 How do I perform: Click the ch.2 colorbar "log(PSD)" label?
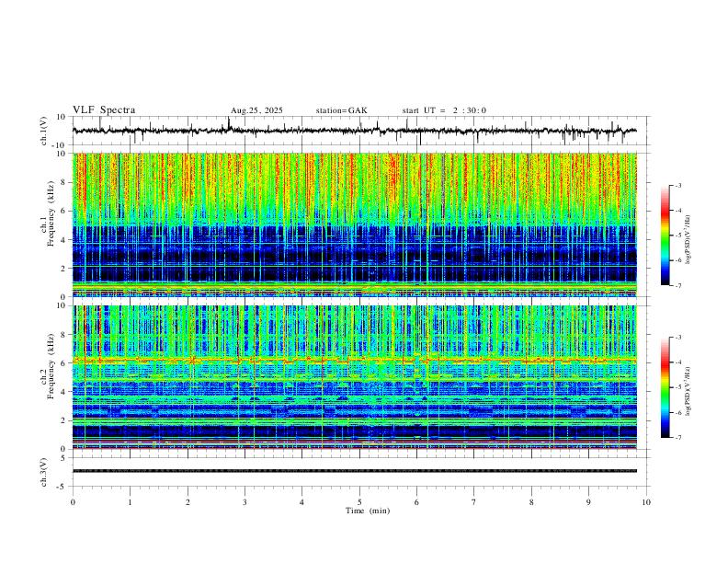(688, 391)
